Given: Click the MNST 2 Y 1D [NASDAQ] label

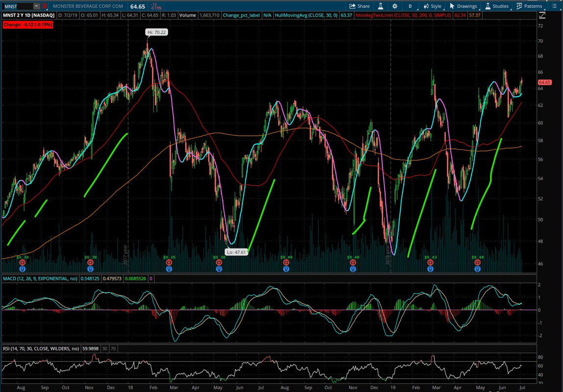Looking at the screenshot, I should [29, 16].
